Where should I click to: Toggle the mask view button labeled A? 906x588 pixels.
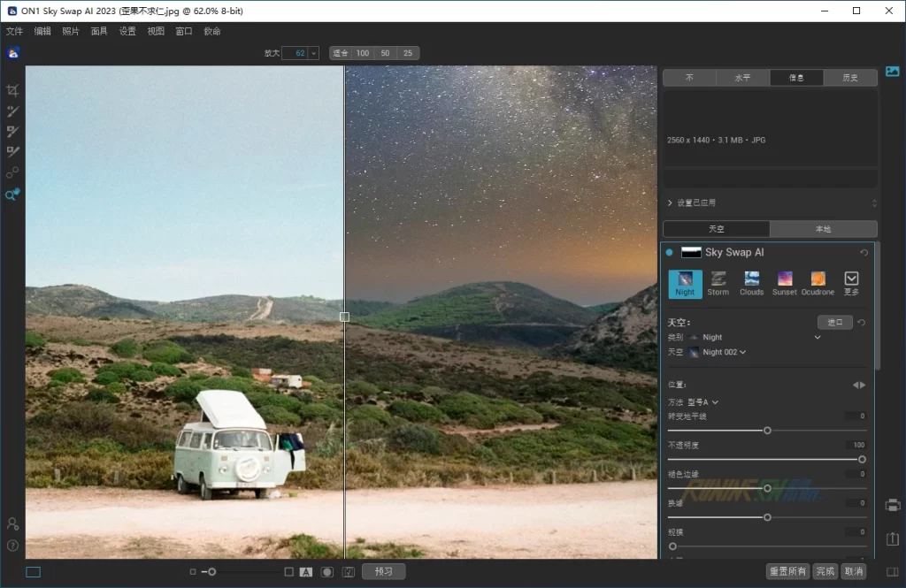tap(306, 572)
